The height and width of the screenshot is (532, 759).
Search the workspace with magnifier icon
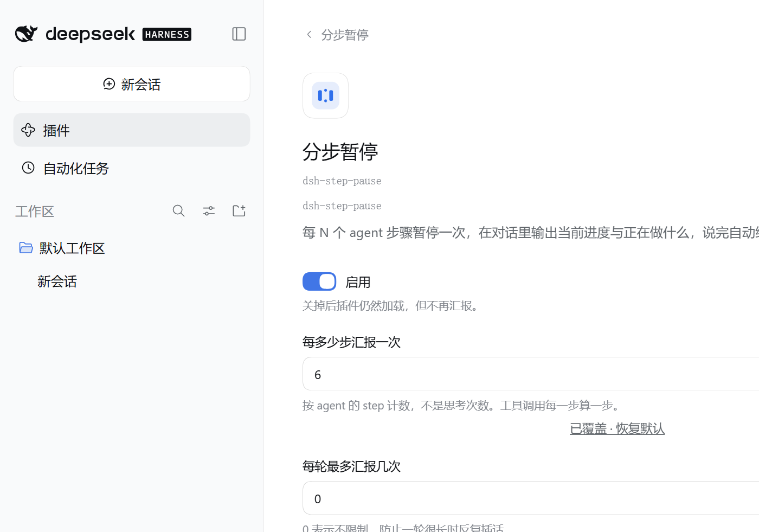pyautogui.click(x=179, y=211)
